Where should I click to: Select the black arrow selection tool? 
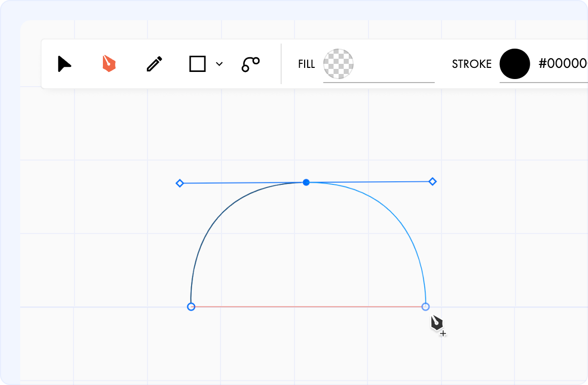[64, 64]
